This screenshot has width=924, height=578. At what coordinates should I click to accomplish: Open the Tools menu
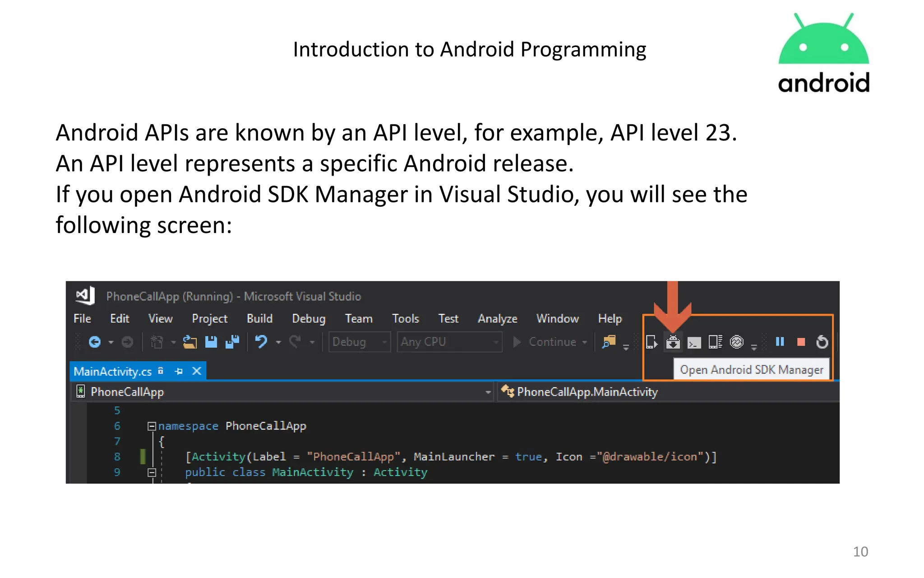click(x=406, y=318)
